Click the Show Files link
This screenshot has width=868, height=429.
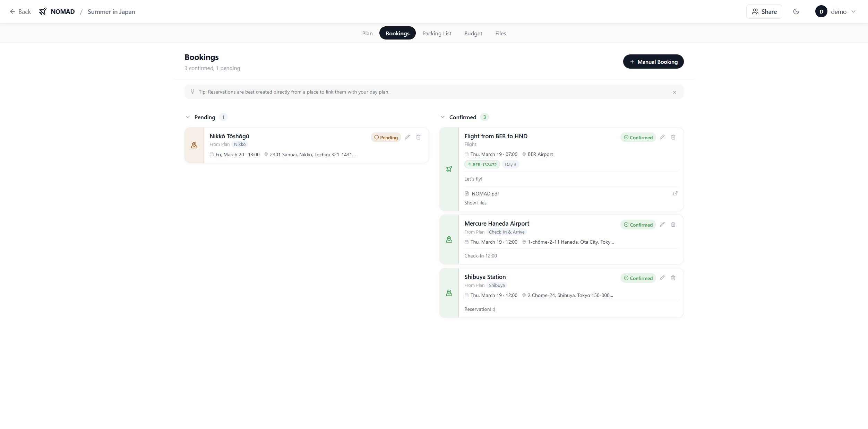pos(475,203)
